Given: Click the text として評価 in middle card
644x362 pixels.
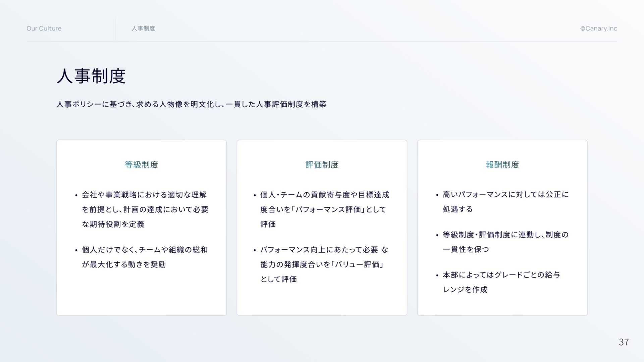Looking at the screenshot, I should click(x=278, y=279).
